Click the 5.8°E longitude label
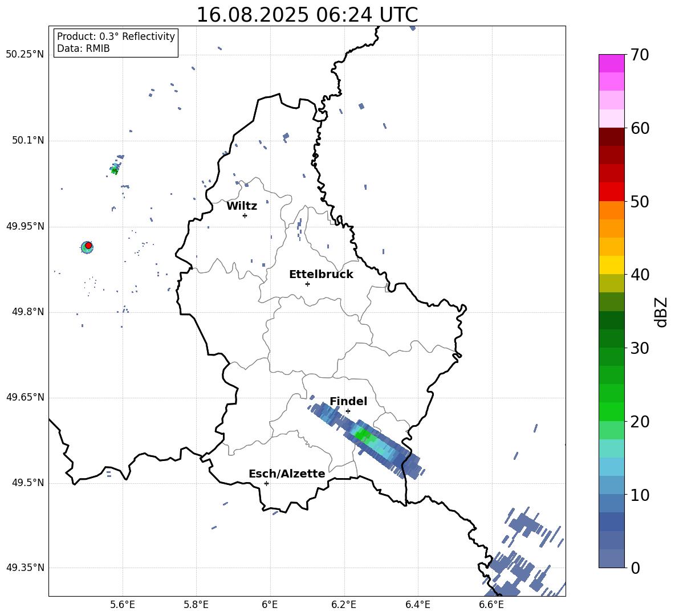This screenshot has height=616, width=675. (x=196, y=605)
